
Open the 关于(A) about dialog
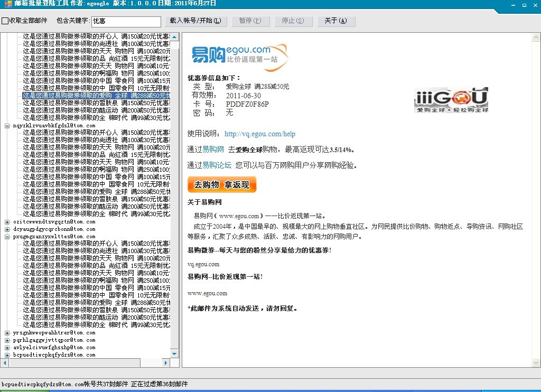click(x=335, y=21)
